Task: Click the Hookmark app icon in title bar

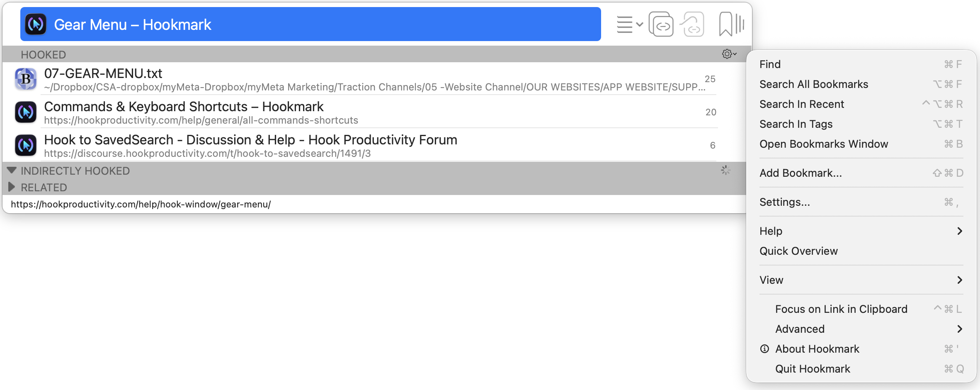Action: (36, 24)
